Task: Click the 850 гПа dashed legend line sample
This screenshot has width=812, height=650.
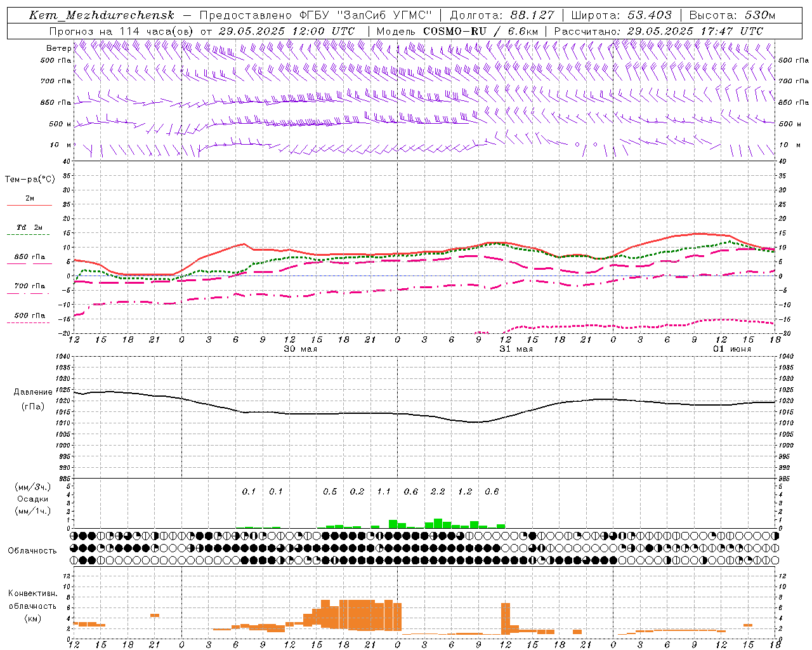Action: [x=29, y=264]
